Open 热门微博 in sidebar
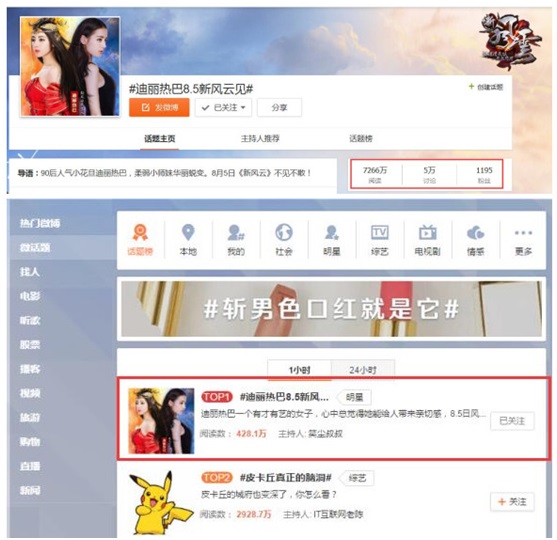This screenshot has width=557, height=540. [40, 223]
